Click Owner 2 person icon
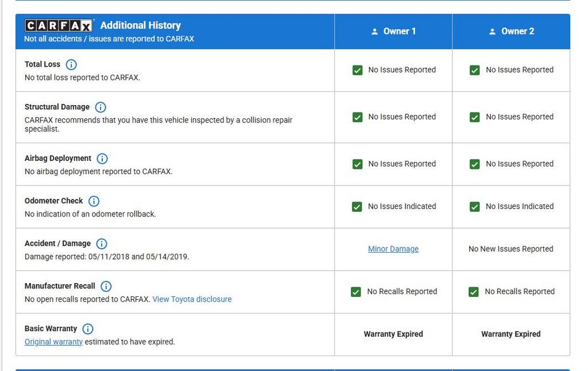 click(x=492, y=32)
